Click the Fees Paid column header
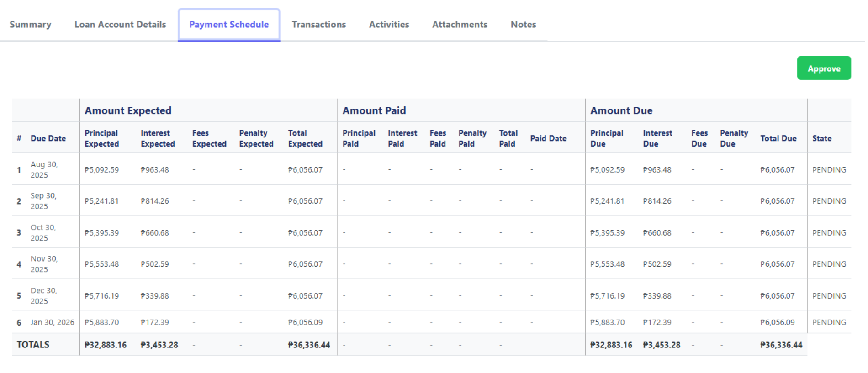This screenshot has height=373, width=868. (438, 138)
